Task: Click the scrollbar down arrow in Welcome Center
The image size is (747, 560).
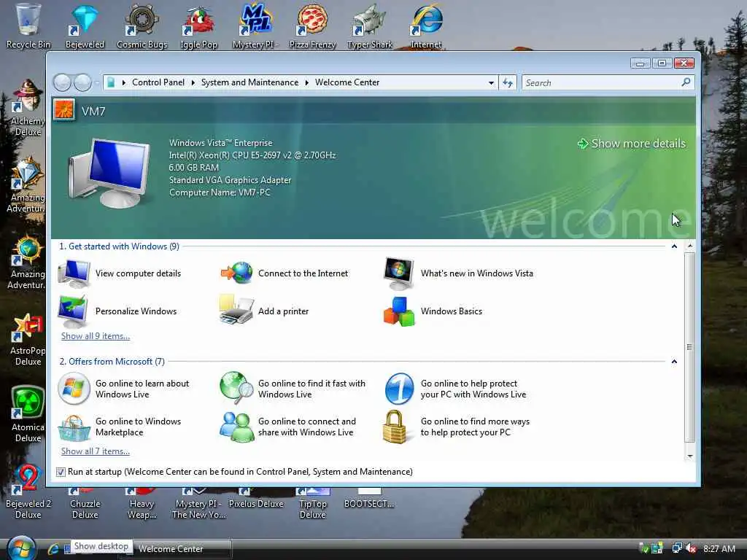Action: 690,456
